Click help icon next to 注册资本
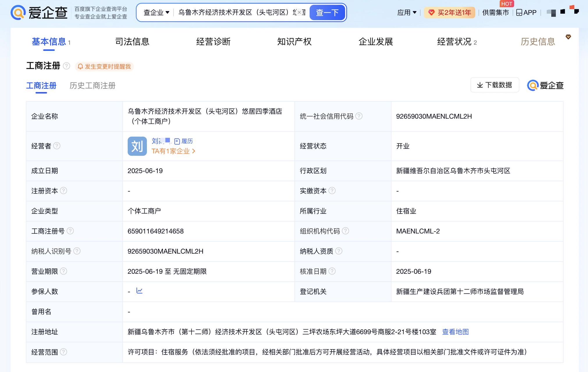The height and width of the screenshot is (372, 588). click(x=63, y=190)
